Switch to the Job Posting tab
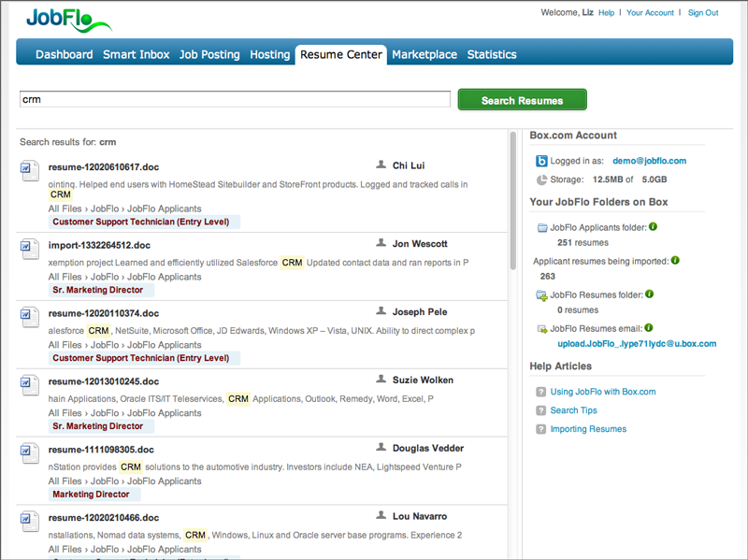The width and height of the screenshot is (748, 560). click(x=209, y=54)
